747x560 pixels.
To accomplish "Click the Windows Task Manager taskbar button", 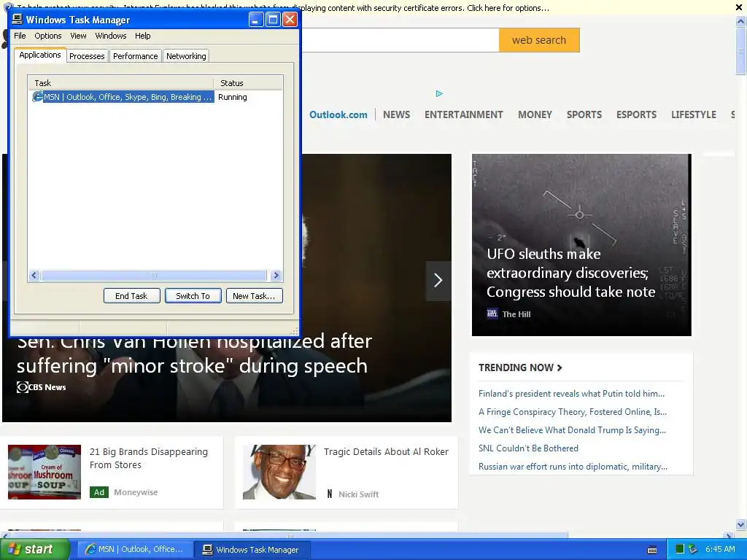I will pyautogui.click(x=252, y=549).
